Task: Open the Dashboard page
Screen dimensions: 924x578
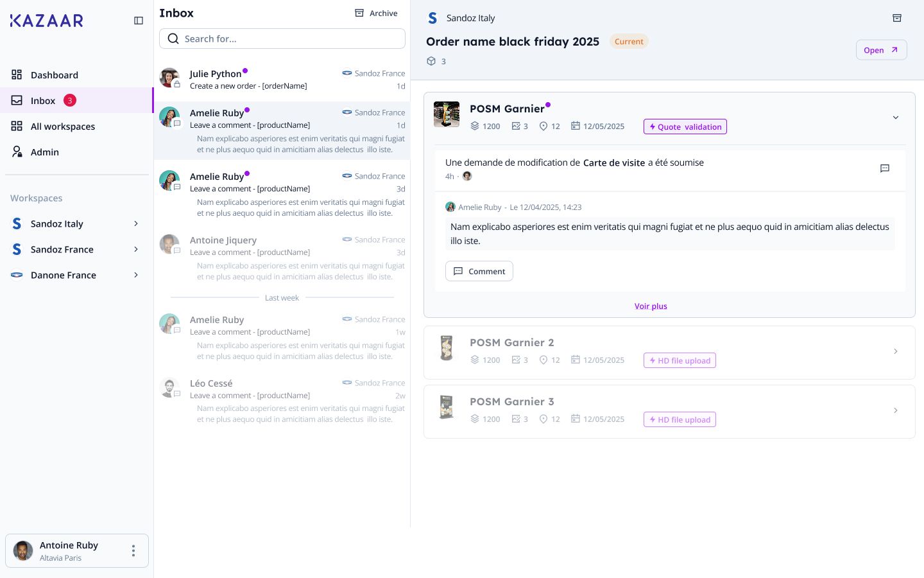Action: [77, 74]
